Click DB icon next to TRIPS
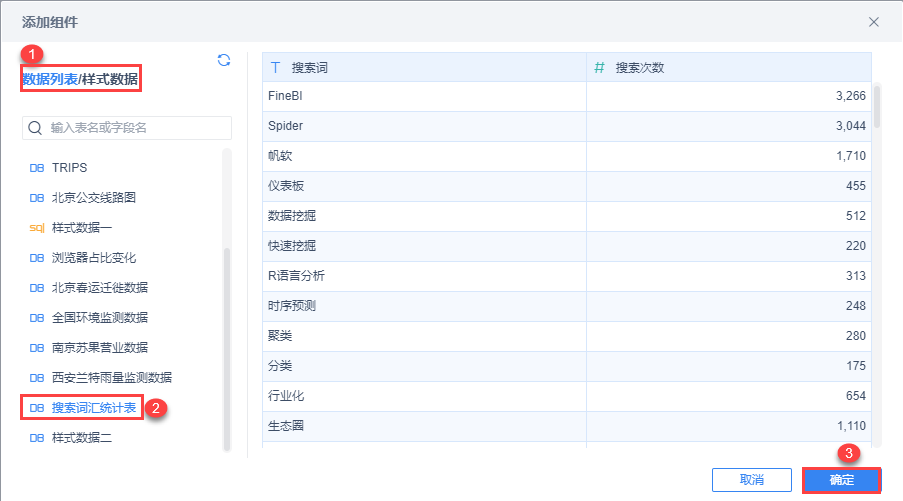903x501 pixels. [x=37, y=168]
